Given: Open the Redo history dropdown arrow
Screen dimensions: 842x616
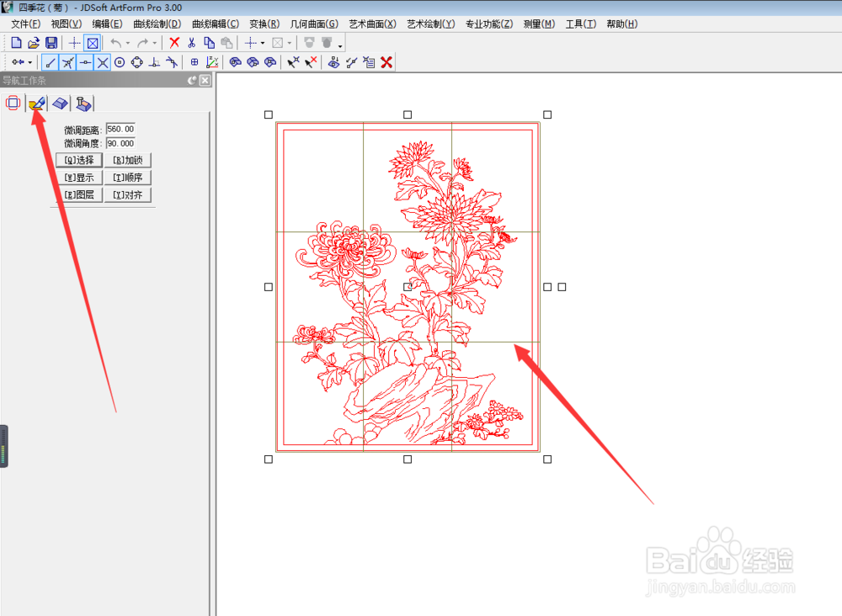Looking at the screenshot, I should tap(155, 43).
